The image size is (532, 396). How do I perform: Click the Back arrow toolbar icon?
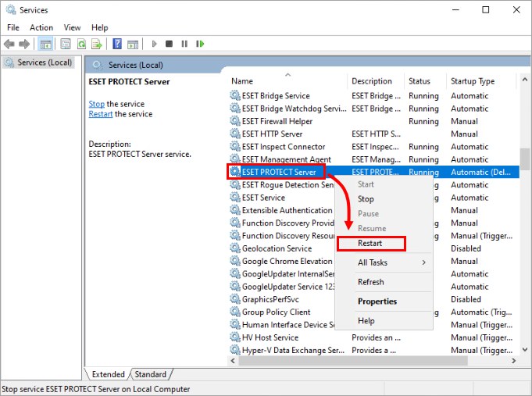10,44
